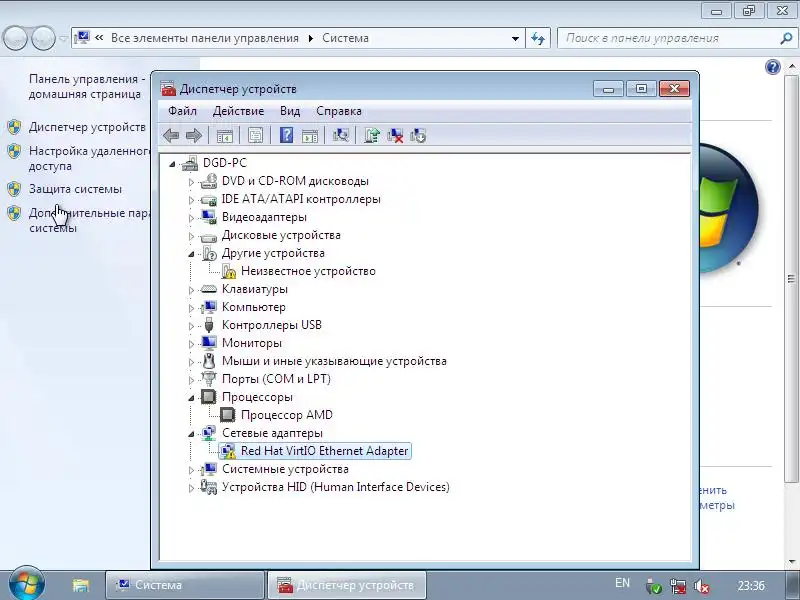Expand IDE ATA/ATAPI controllers node
The image size is (800, 600).
click(x=191, y=199)
